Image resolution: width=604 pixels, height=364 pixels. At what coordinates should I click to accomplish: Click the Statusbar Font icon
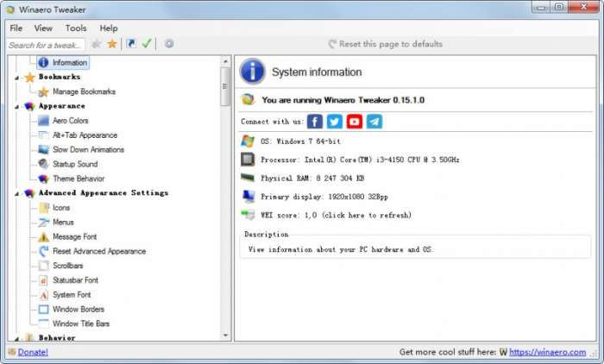[x=43, y=280]
